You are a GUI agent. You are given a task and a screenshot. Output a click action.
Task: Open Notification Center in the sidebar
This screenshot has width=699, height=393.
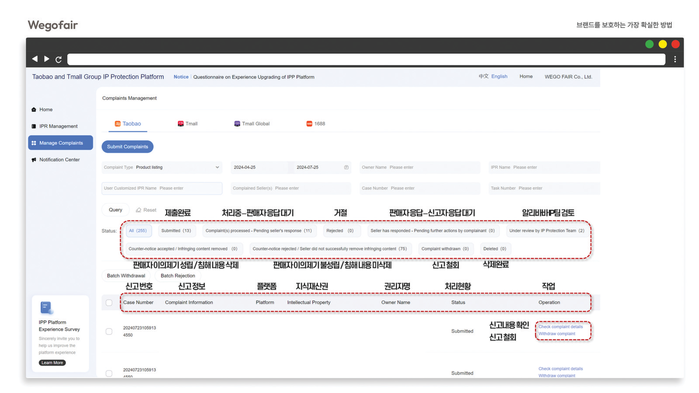(x=59, y=160)
